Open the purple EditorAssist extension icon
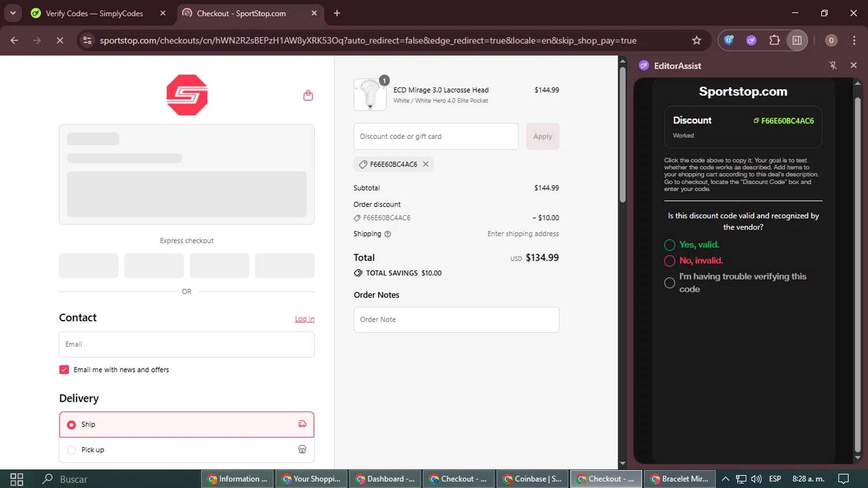The width and height of the screenshot is (868, 488). (x=751, y=41)
